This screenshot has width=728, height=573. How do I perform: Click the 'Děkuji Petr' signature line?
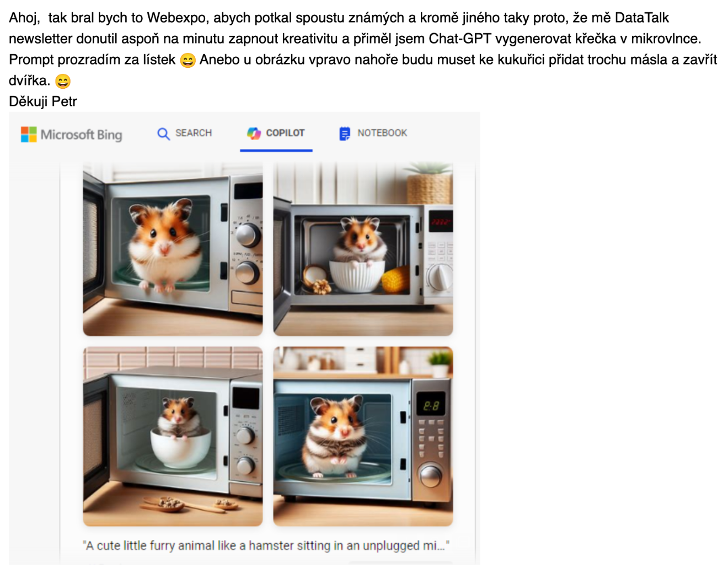tap(43, 101)
